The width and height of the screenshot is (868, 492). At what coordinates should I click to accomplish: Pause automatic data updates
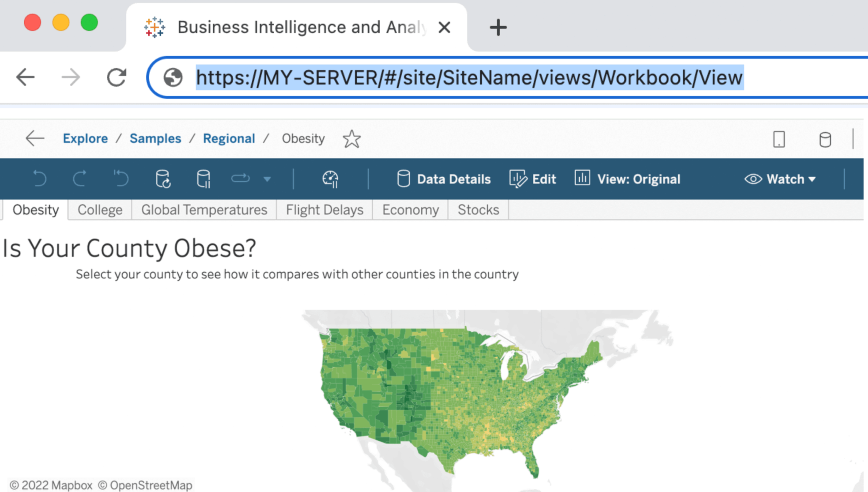(x=203, y=179)
